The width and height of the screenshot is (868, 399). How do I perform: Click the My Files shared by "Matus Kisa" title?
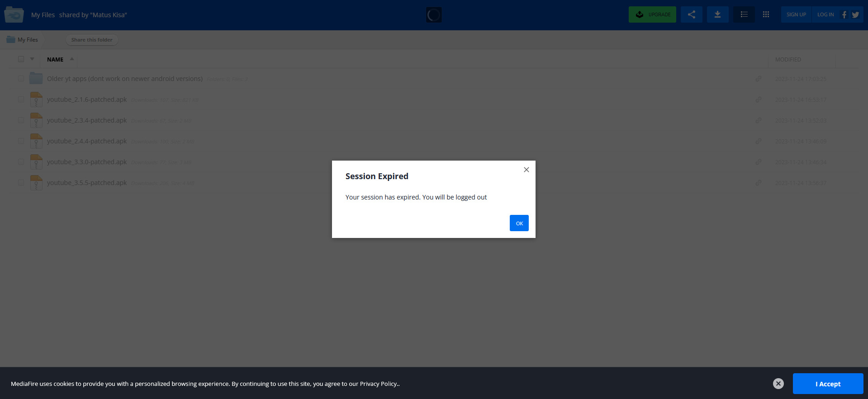[79, 15]
